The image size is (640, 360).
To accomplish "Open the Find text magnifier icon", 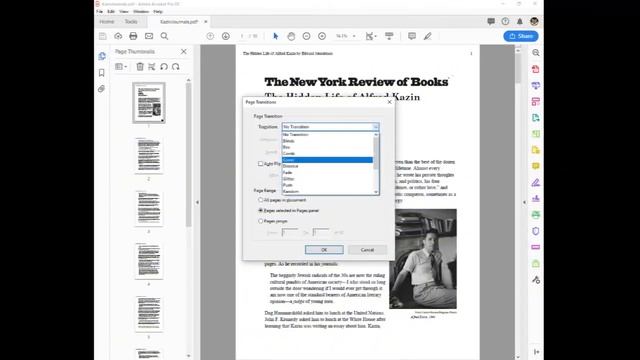I will [x=164, y=36].
